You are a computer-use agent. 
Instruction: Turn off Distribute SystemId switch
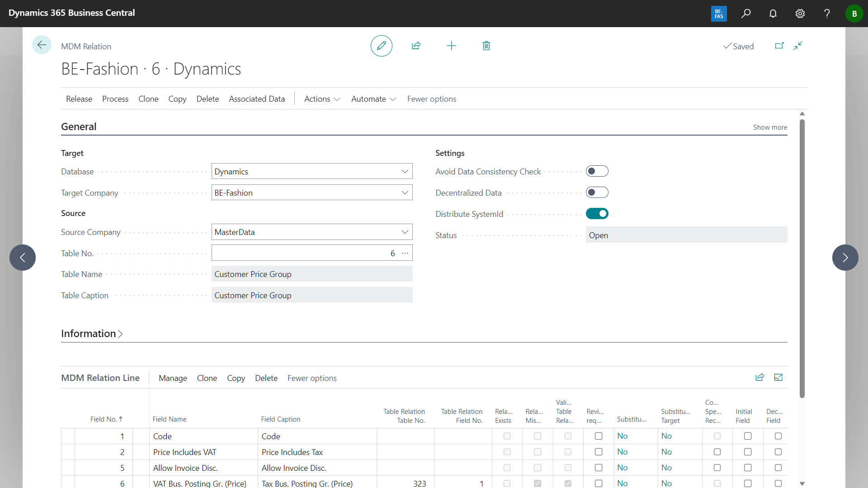click(597, 214)
